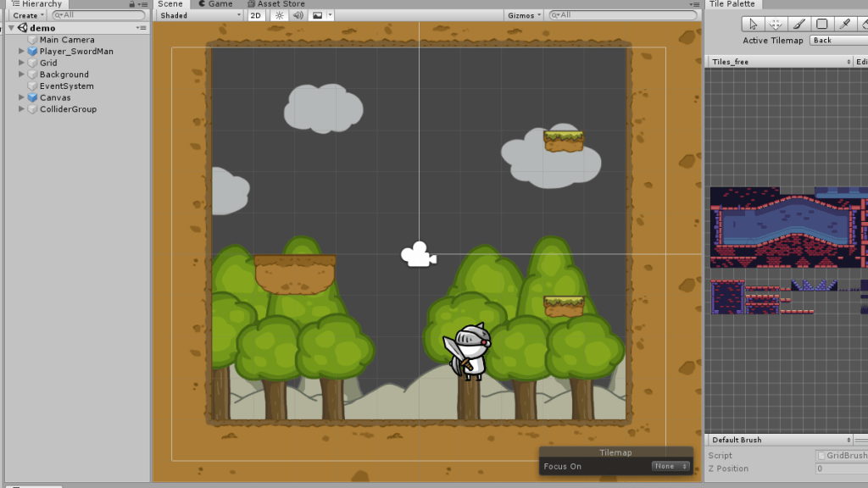Screen dimensions: 868x488
Task: Choose the Paintbrush tool in Tile Palette
Action: tap(798, 25)
